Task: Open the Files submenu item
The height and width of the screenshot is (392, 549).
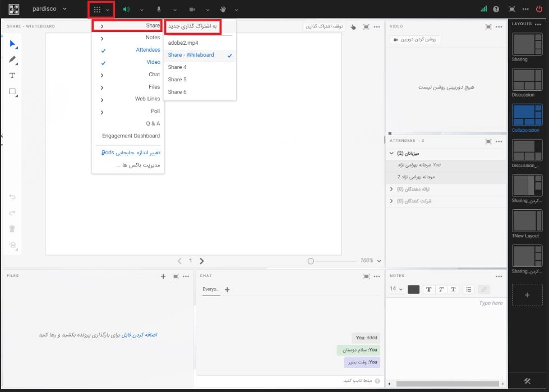Action: point(128,87)
